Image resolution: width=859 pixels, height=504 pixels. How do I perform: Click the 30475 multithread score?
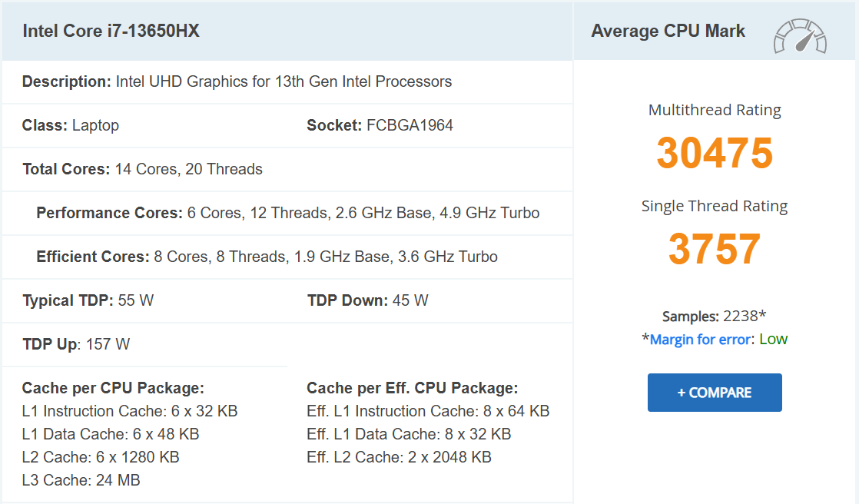715,153
